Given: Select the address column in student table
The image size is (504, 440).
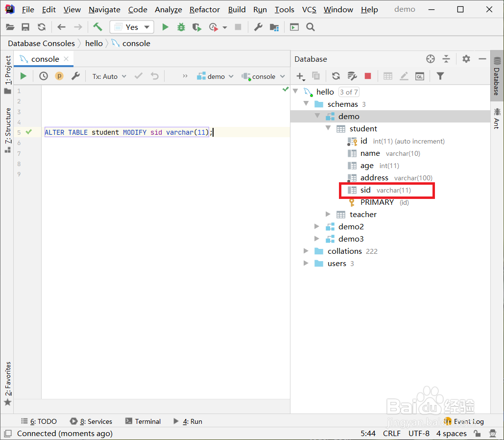Looking at the screenshot, I should [x=390, y=178].
